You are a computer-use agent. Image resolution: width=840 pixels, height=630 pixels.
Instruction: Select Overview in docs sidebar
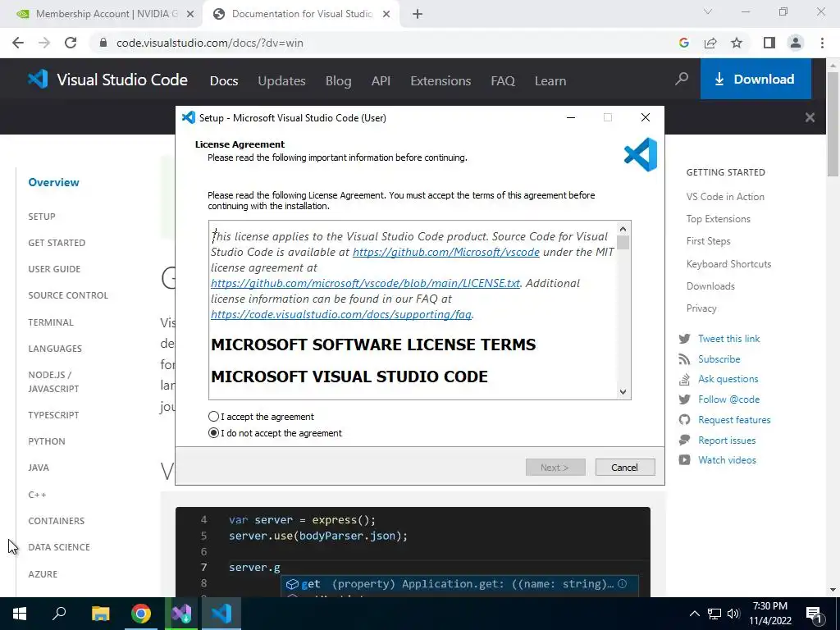click(53, 182)
